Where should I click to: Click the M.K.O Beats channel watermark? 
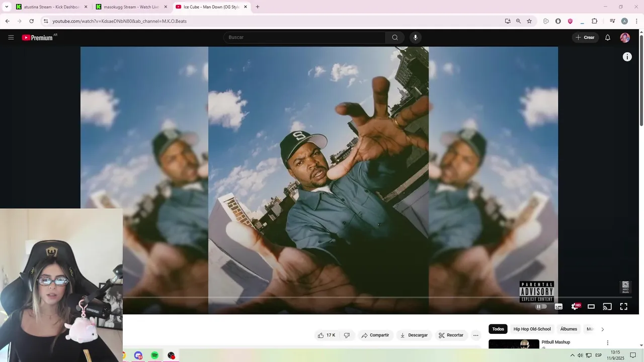pyautogui.click(x=625, y=287)
